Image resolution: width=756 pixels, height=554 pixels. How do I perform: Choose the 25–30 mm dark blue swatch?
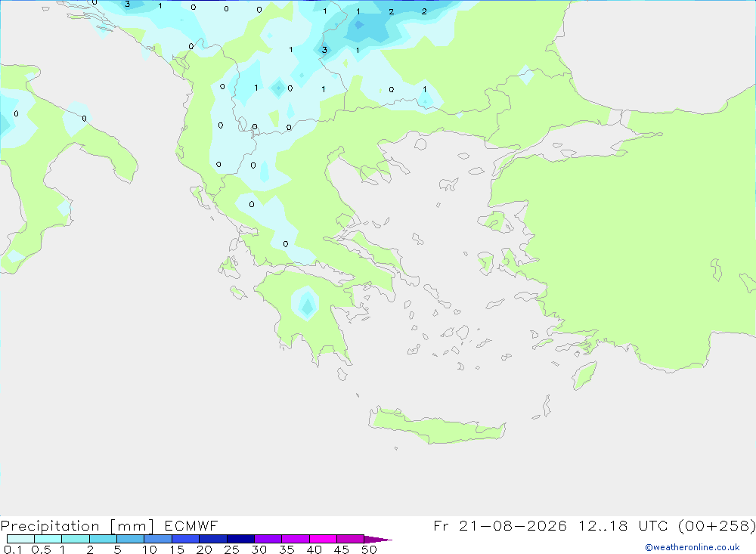(240, 539)
